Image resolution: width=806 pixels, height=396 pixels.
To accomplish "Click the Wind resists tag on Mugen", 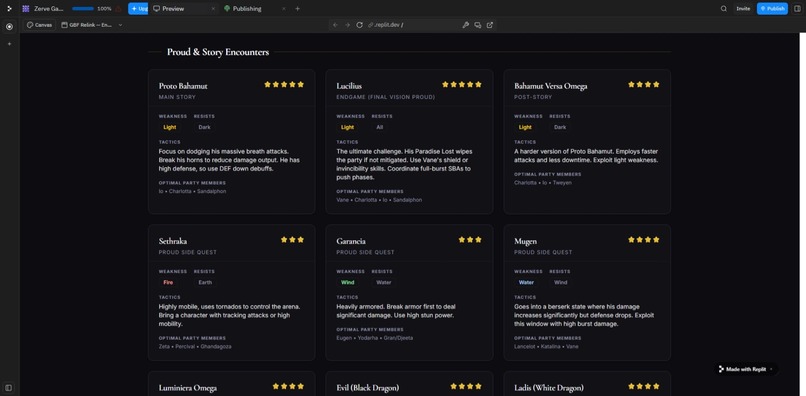I will (561, 282).
